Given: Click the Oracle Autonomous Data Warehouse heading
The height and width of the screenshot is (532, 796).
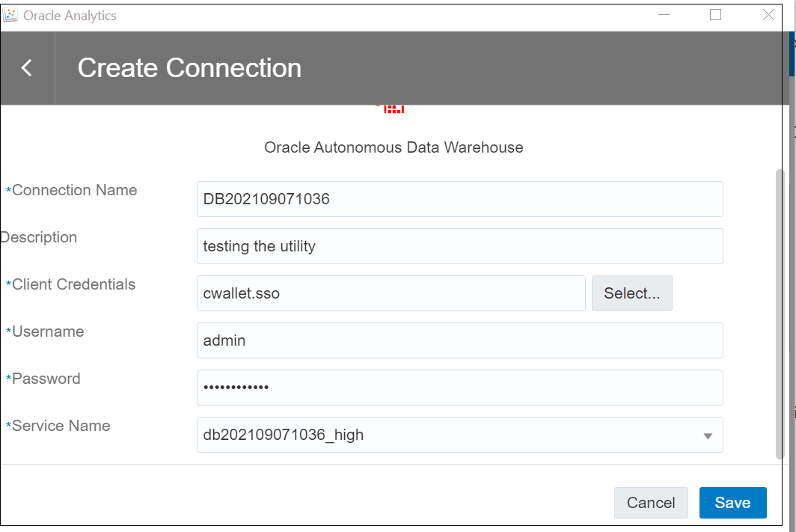Looking at the screenshot, I should [x=394, y=147].
